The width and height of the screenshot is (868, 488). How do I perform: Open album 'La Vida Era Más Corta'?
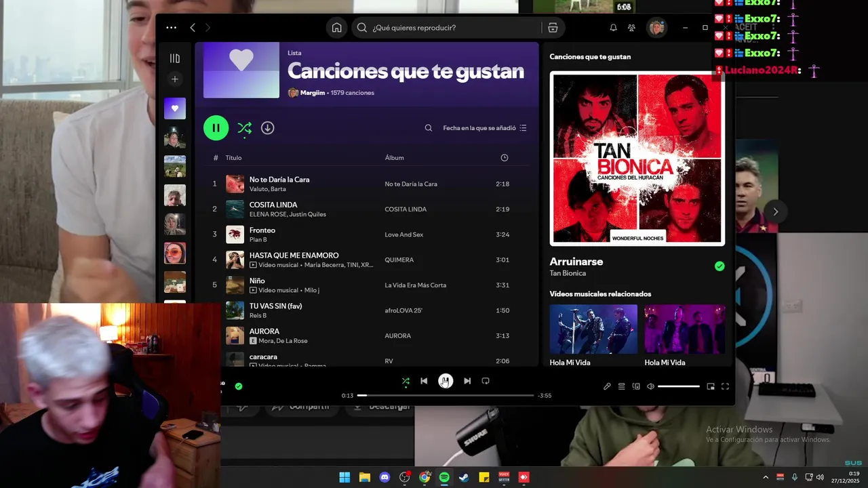tap(415, 285)
